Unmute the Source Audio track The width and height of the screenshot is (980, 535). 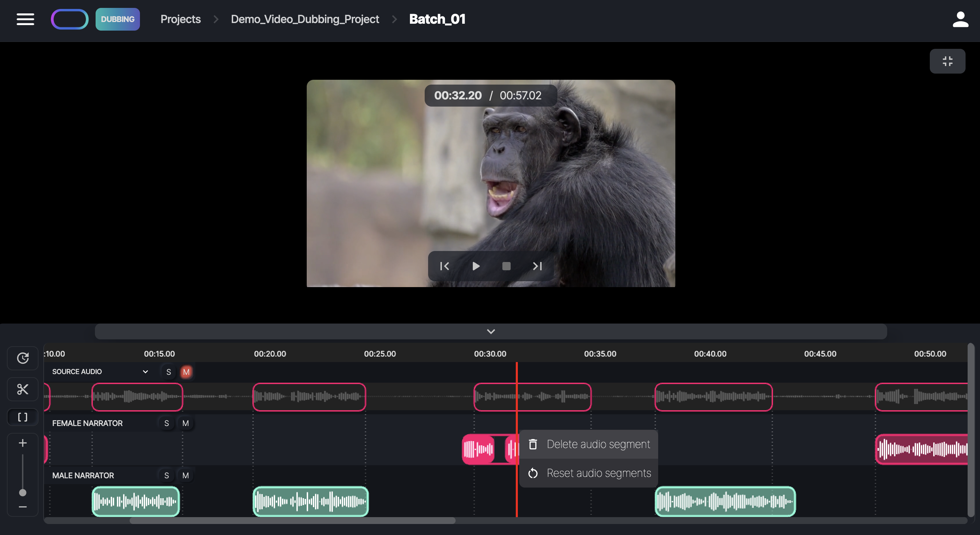[x=186, y=372]
